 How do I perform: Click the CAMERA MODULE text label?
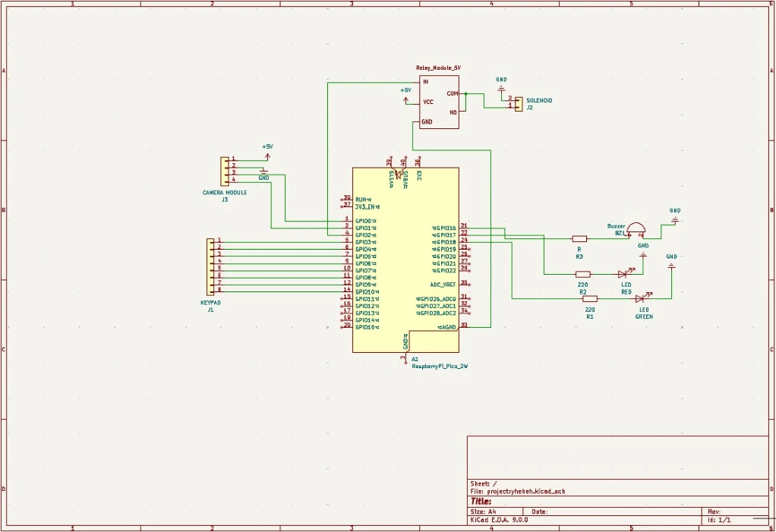point(225,192)
